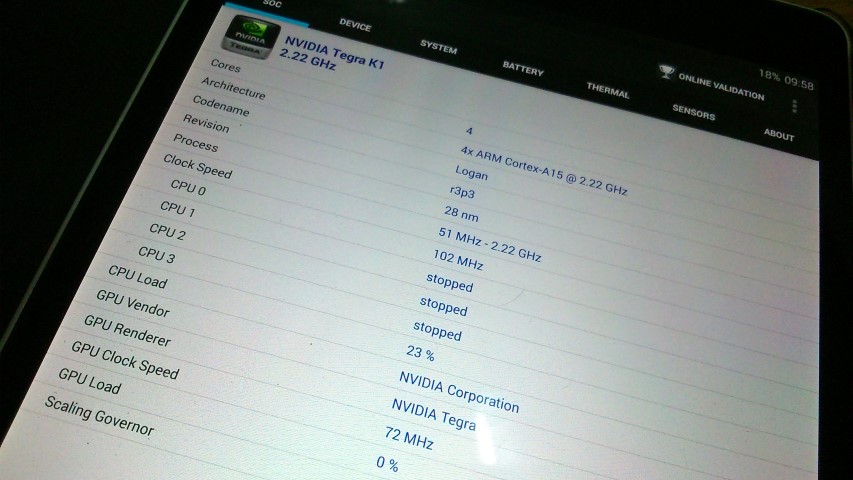This screenshot has width=853, height=480.
Task: Tap the 'NVIDIA Corporation' vendor value
Action: (x=459, y=392)
